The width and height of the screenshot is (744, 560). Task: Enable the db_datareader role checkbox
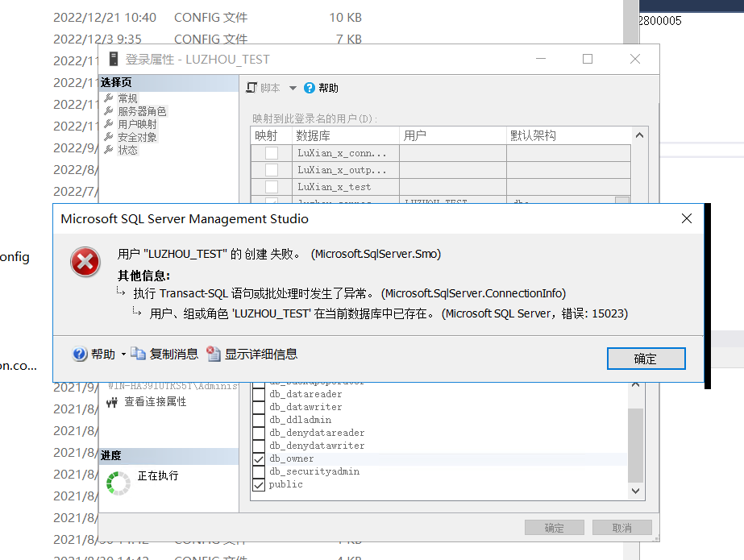pos(259,394)
